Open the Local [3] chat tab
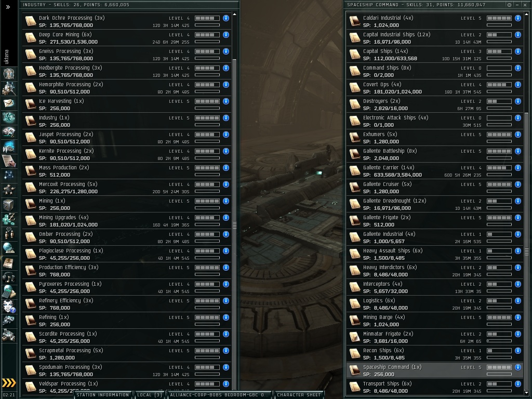This screenshot has width=532, height=399. (x=149, y=395)
